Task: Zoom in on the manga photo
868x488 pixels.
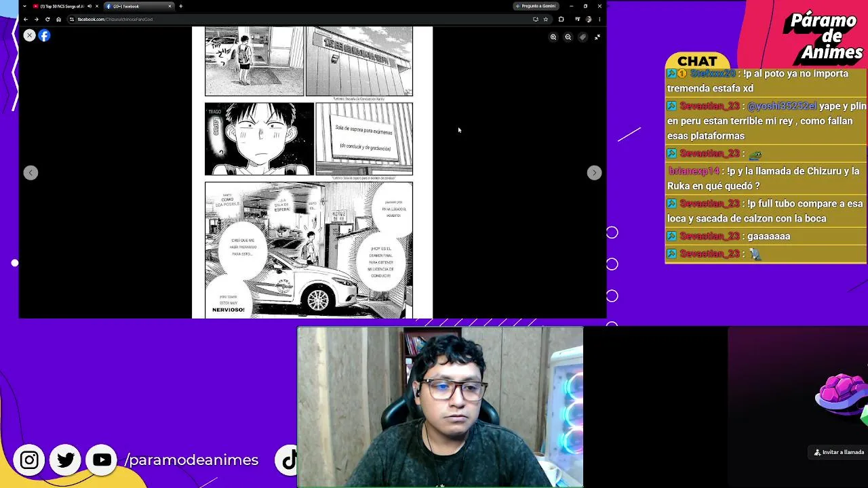Action: click(x=553, y=37)
